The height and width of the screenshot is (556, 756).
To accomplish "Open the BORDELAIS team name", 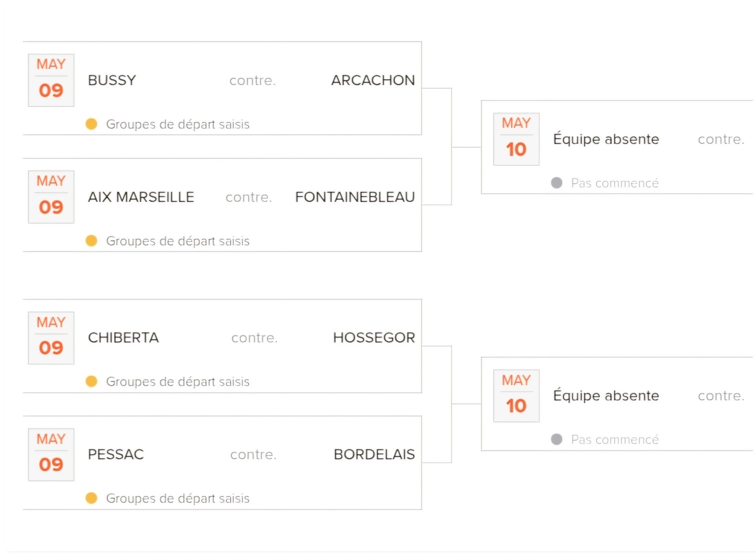I will 374,454.
